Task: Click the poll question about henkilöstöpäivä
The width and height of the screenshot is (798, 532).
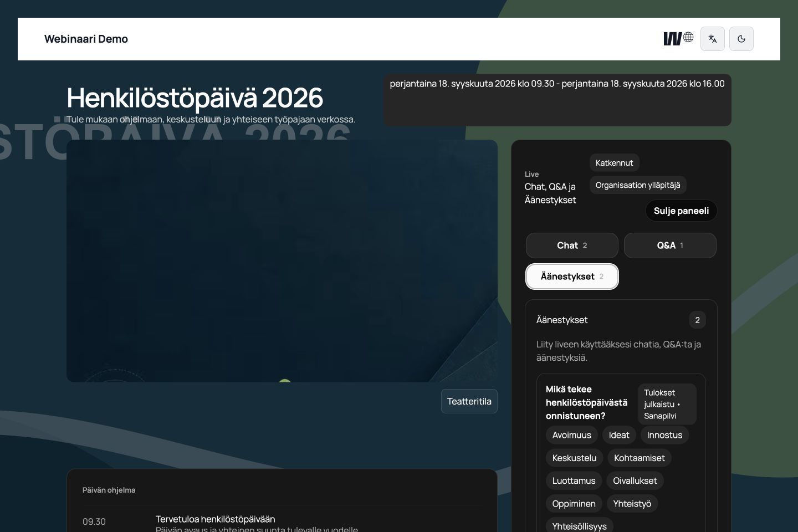Action: (x=587, y=402)
